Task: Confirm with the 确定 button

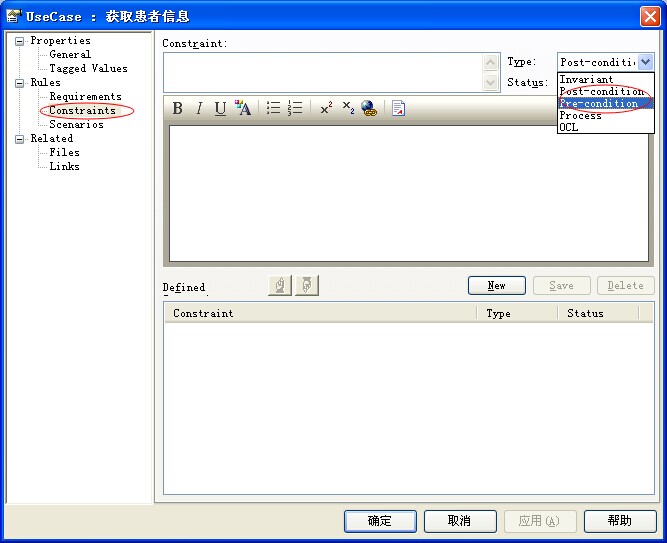Action: click(380, 521)
